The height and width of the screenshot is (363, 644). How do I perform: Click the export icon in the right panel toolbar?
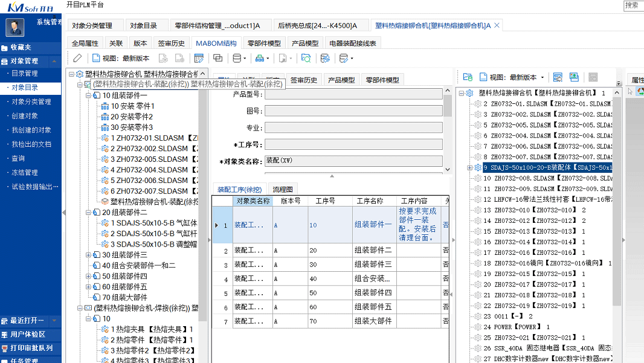coord(558,77)
